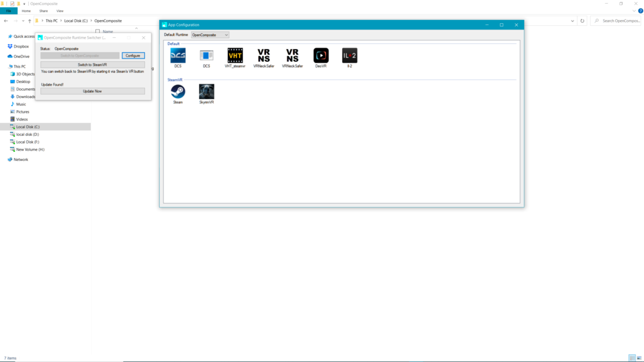Click OpenComposite breadcrumb segment
This screenshot has height=362, width=644.
point(108,21)
